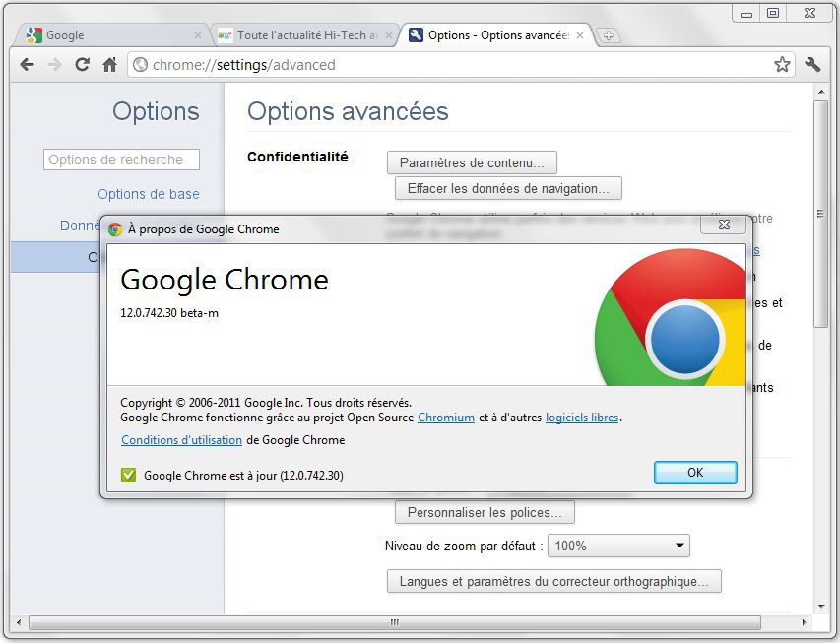Open the wrench menu in the toolbar
Image resolution: width=840 pixels, height=643 pixels.
tap(812, 64)
